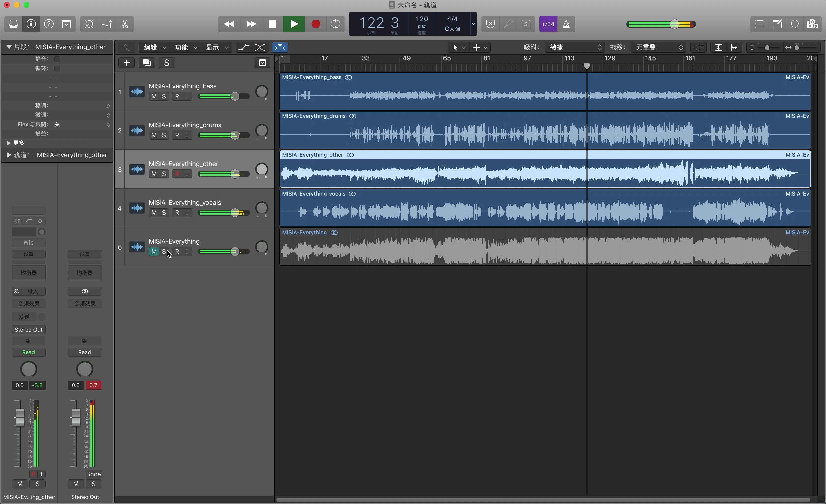Open Quick Help question mark button
Screen dimensions: 826x504
[49, 24]
